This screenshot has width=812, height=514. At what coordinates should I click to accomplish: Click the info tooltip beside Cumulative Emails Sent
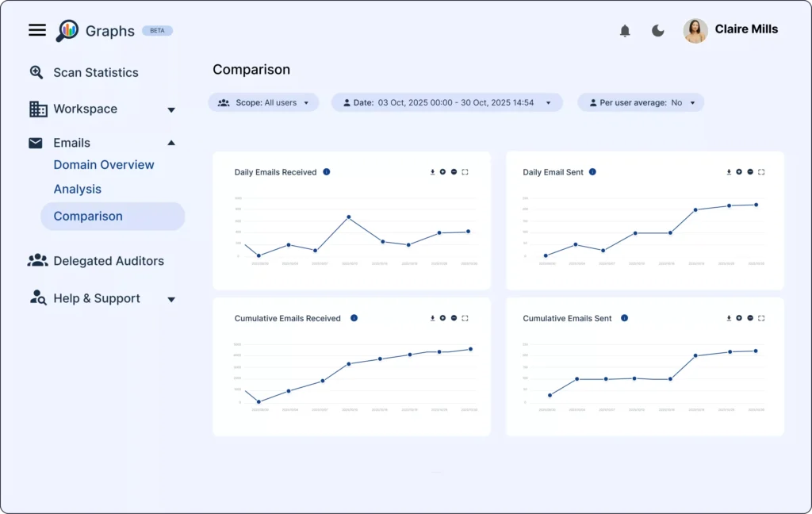click(624, 318)
